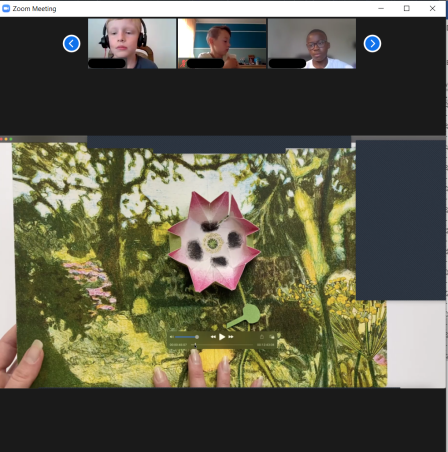
Task: Play the shared video
Action: click(x=222, y=337)
